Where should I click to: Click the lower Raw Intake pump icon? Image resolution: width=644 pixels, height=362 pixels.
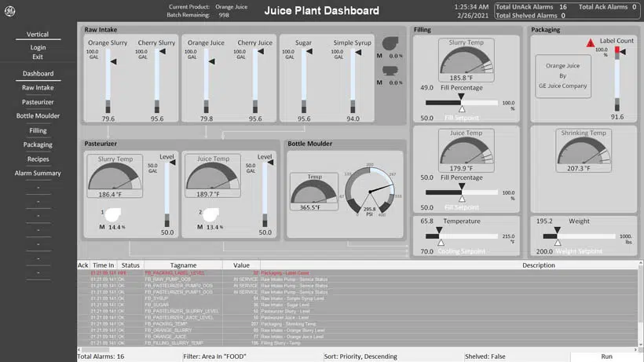coord(390,71)
